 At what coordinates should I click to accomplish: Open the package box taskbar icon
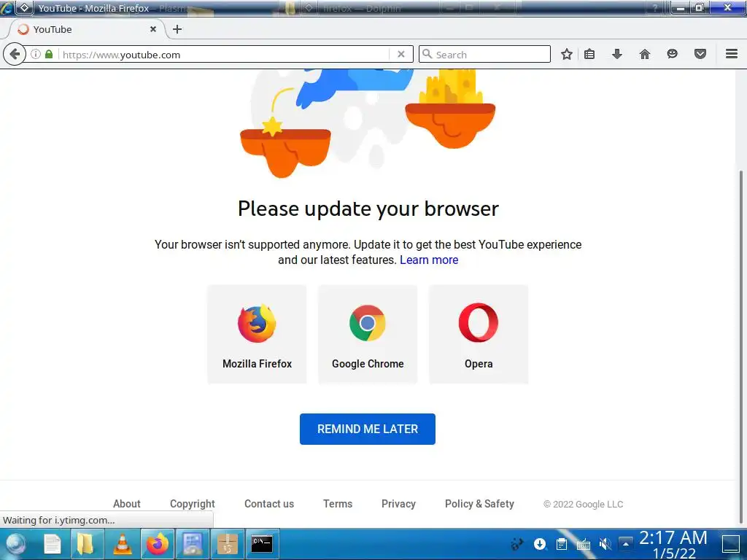(228, 544)
